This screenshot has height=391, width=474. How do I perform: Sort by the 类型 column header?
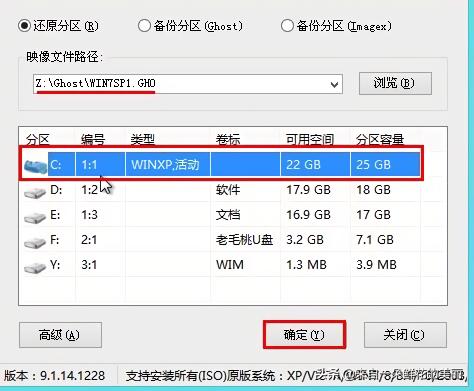[x=143, y=139]
